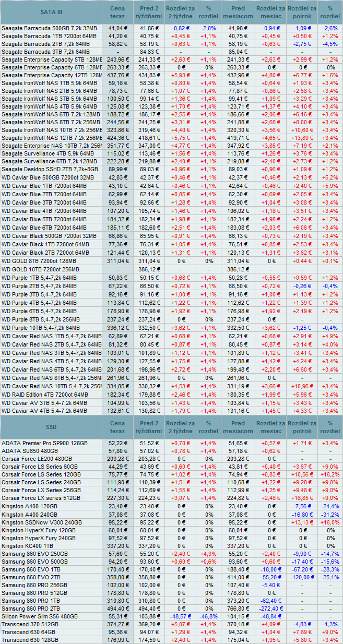The height and width of the screenshot is (644, 343).
Task: Select Kingston SSDNow V300 240GB
Action: click(x=42, y=522)
